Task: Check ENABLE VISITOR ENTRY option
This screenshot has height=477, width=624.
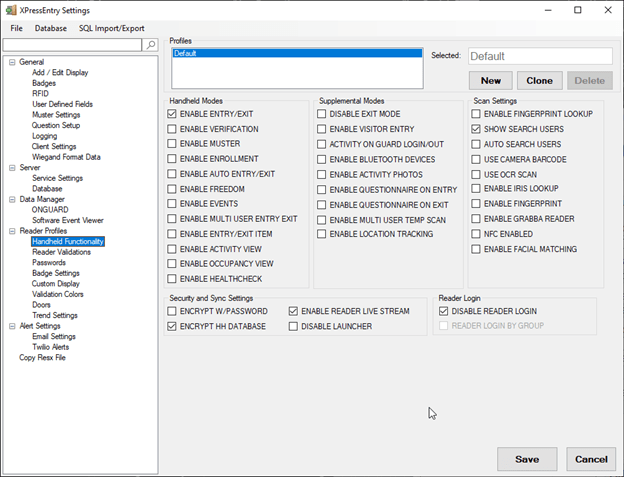Action: tap(323, 129)
